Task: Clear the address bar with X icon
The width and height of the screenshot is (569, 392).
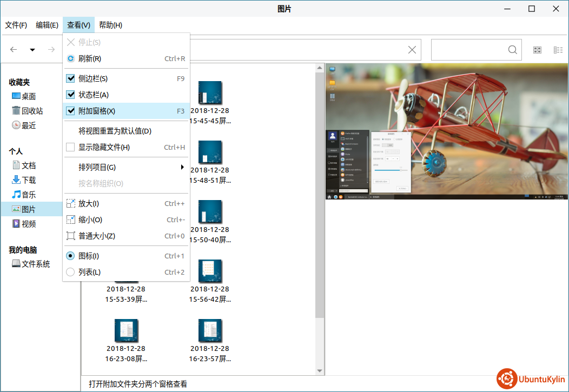Action: (412, 50)
